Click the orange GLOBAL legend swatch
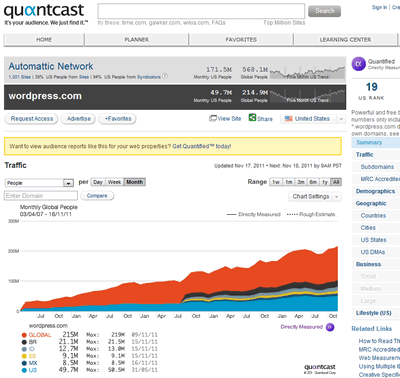400x378 pixels. point(24,335)
